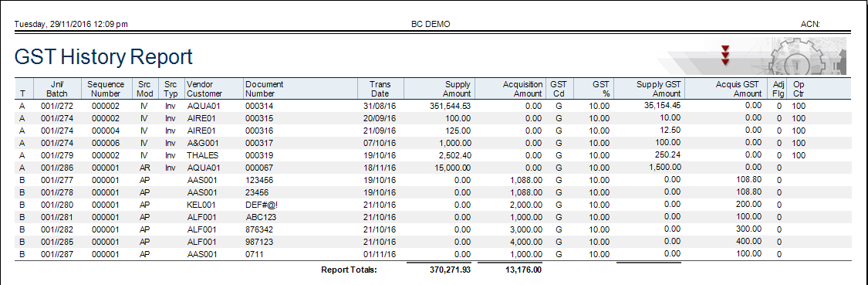Click the gear logo graphic in banner
This screenshot has width=868, height=285.
pyautogui.click(x=796, y=56)
